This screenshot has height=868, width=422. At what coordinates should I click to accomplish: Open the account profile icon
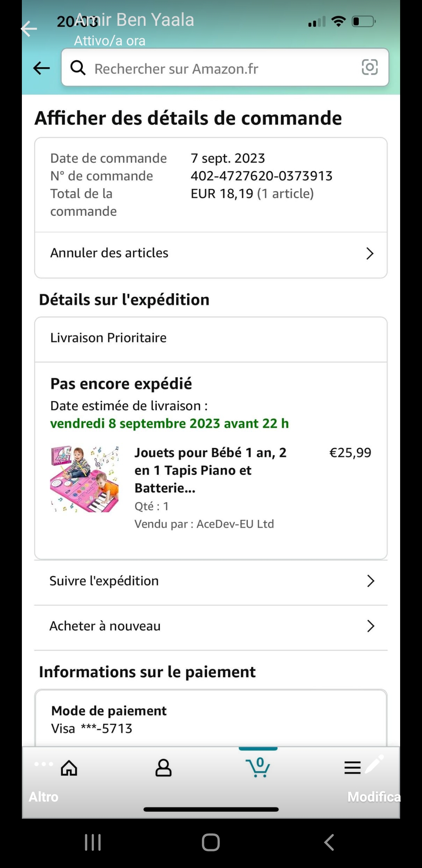coord(163,768)
